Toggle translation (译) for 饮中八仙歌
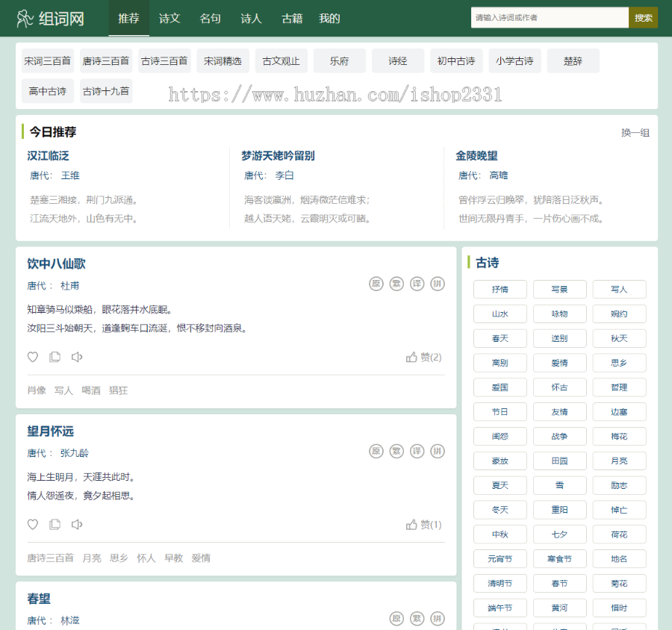Viewport: 672px width, 630px height. click(x=417, y=284)
